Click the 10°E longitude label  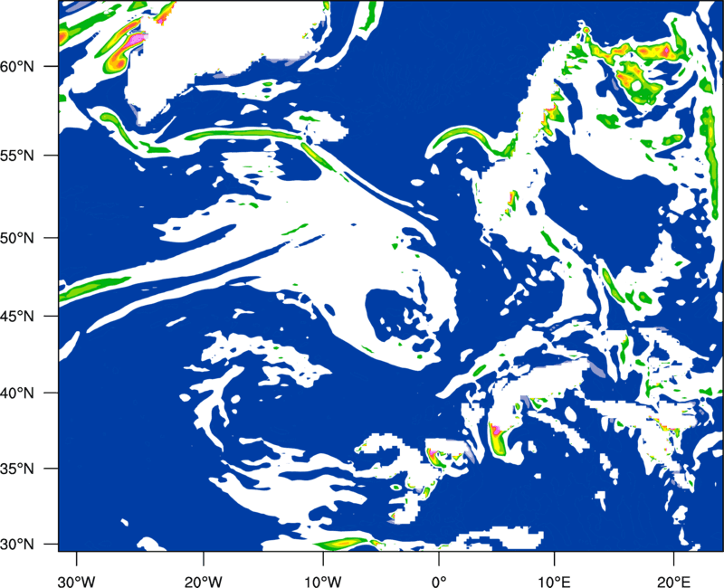[554, 582]
